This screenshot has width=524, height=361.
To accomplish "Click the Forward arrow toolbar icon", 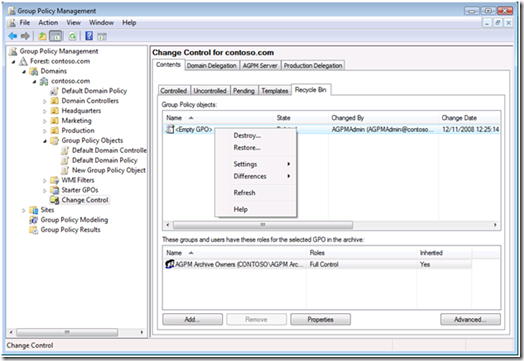I will [25, 36].
